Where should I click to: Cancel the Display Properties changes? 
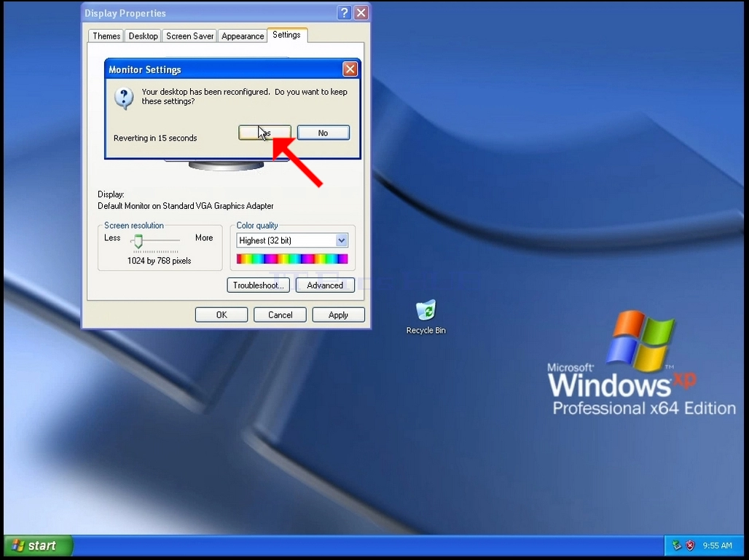coord(280,315)
